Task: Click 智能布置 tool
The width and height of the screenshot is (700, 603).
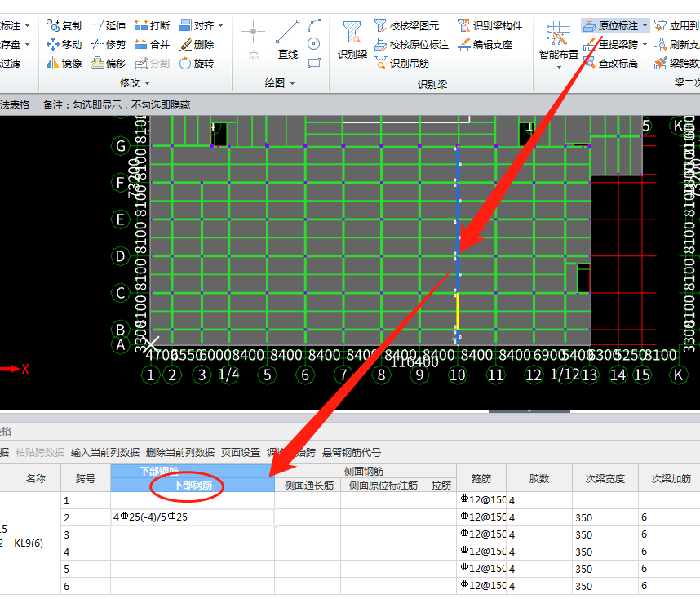Action: point(559,41)
